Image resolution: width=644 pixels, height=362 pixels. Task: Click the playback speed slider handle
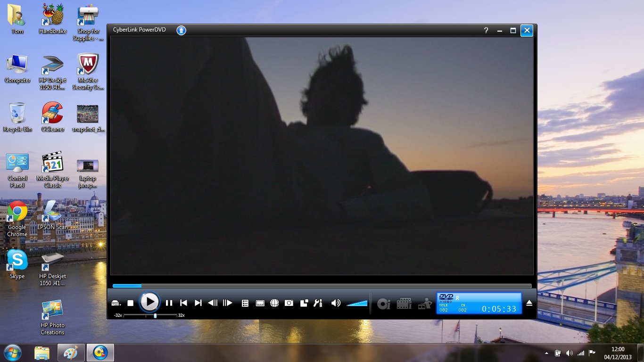tap(155, 315)
